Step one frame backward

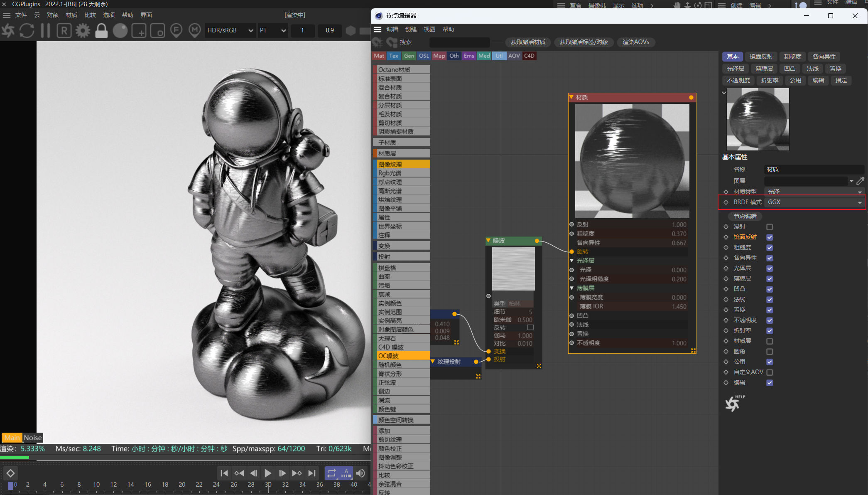click(x=253, y=473)
